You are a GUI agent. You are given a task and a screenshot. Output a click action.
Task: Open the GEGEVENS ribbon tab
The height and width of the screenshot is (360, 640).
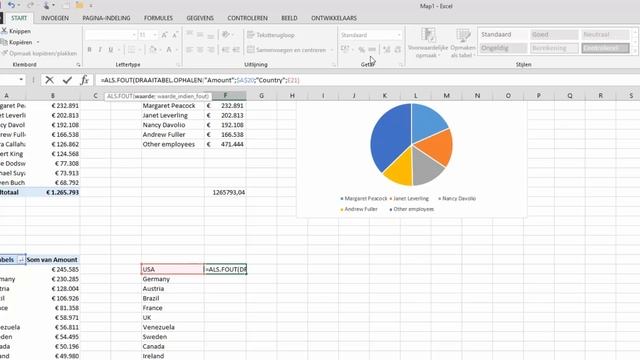[200, 18]
